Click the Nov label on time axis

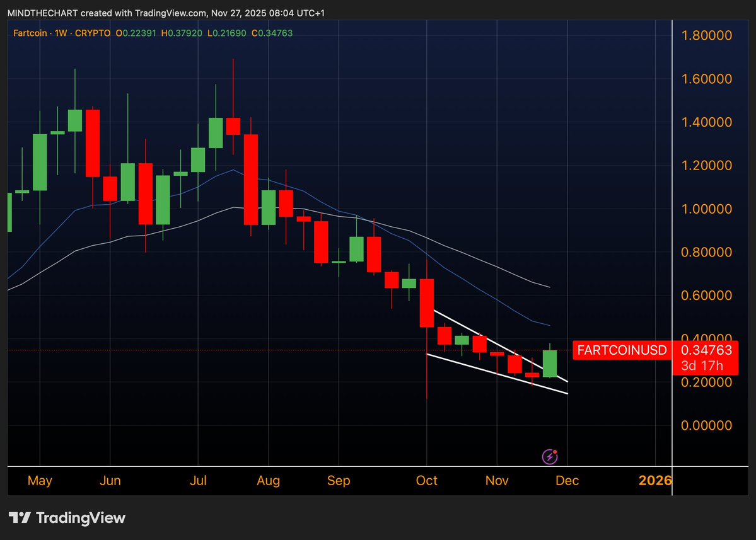coord(497,481)
